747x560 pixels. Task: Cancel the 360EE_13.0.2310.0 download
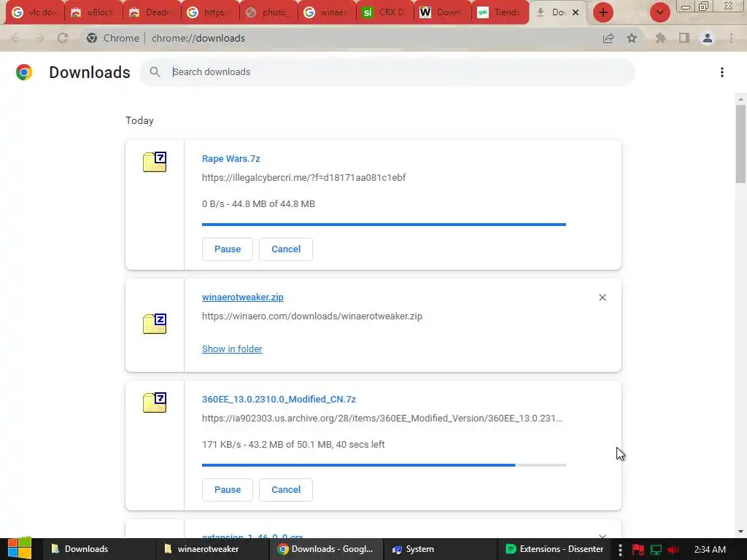[286, 489]
